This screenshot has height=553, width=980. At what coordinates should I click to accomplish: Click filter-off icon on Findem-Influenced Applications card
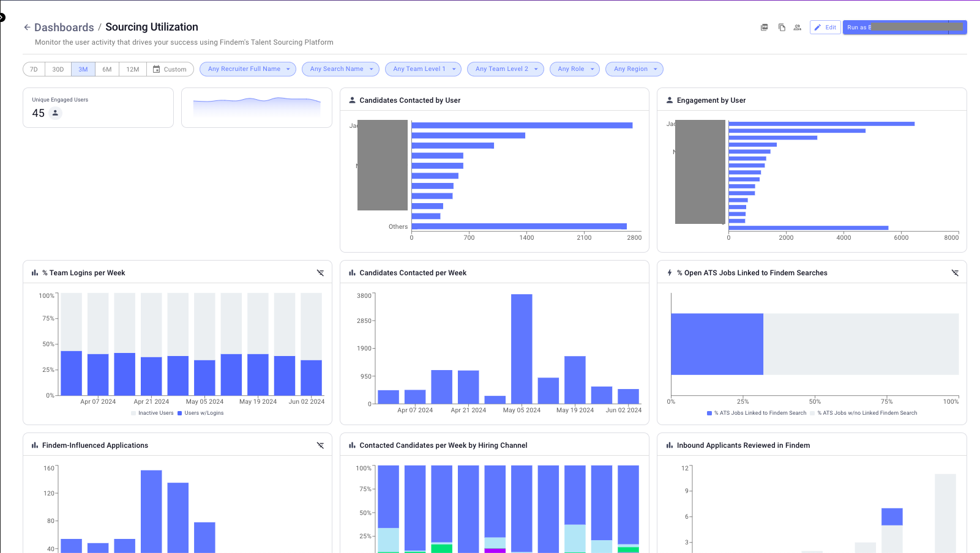[x=320, y=445]
